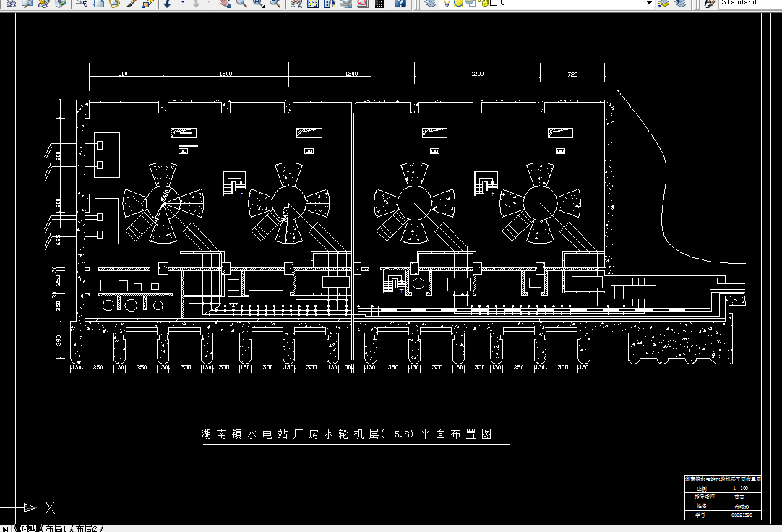The image size is (782, 532).
Task: Lock layer 0 with the padlock icon
Action: tap(483, 4)
